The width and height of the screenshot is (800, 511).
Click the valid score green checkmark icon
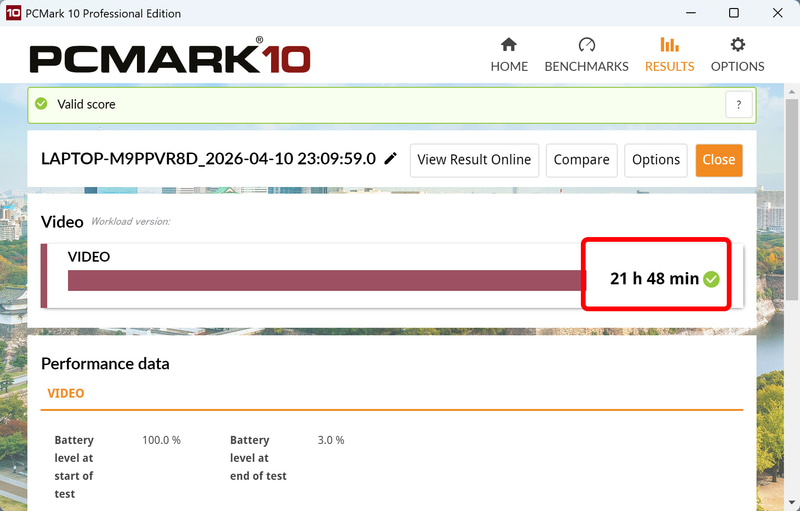click(x=41, y=104)
